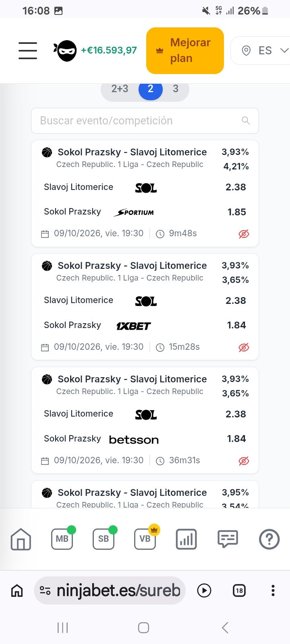Viewport: 290px width, 644px height.
Task: Open the Sokol Prazsky Sportium surebet card
Action: click(145, 193)
